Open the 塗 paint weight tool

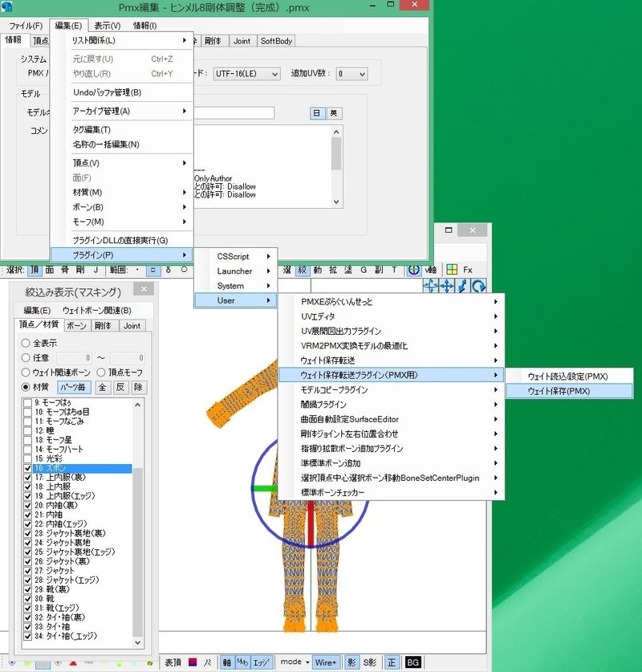click(x=348, y=270)
